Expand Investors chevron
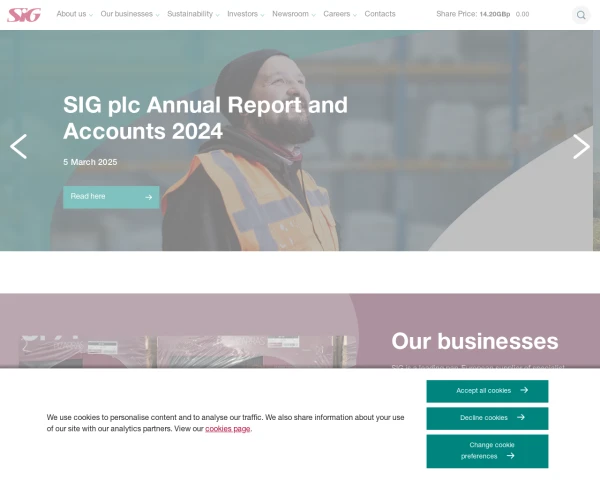 click(262, 15)
